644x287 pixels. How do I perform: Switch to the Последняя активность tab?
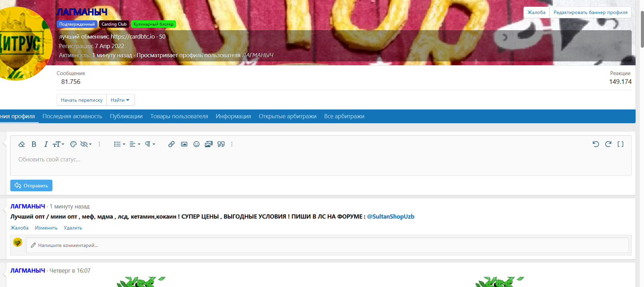(x=72, y=116)
